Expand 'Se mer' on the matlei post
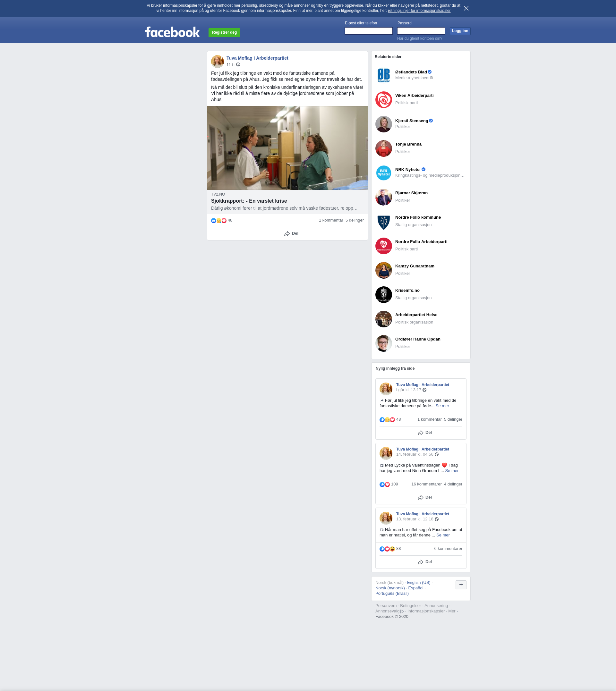This screenshot has width=616, height=691. coord(443,535)
